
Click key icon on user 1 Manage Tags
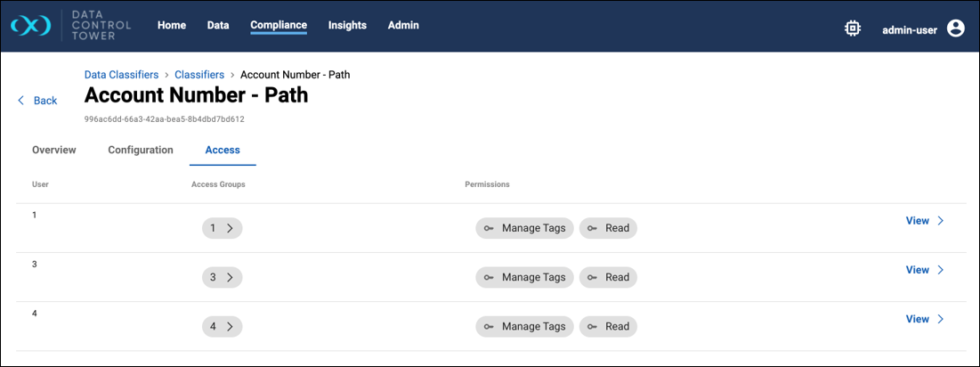[x=489, y=228]
